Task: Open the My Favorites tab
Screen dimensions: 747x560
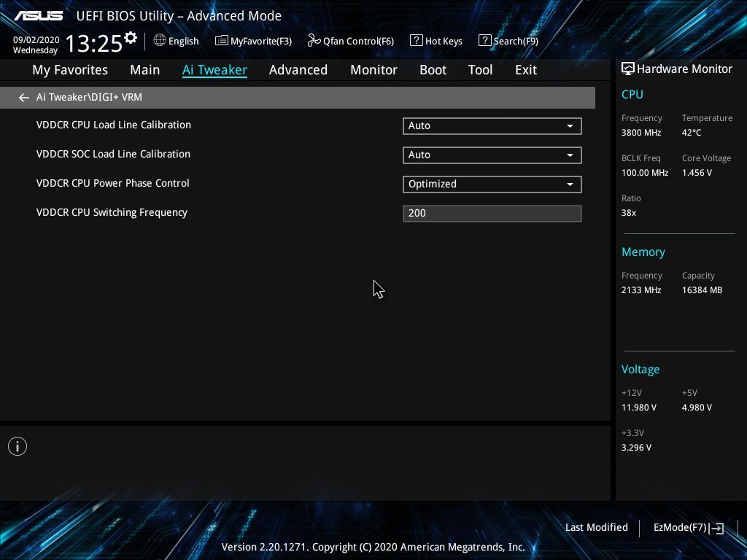Action: pyautogui.click(x=70, y=70)
